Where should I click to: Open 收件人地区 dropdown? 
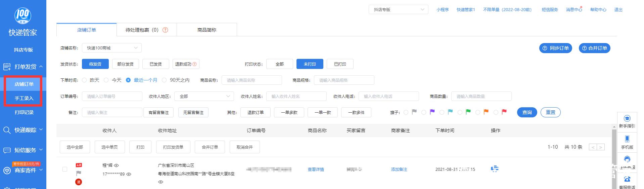pos(204,96)
